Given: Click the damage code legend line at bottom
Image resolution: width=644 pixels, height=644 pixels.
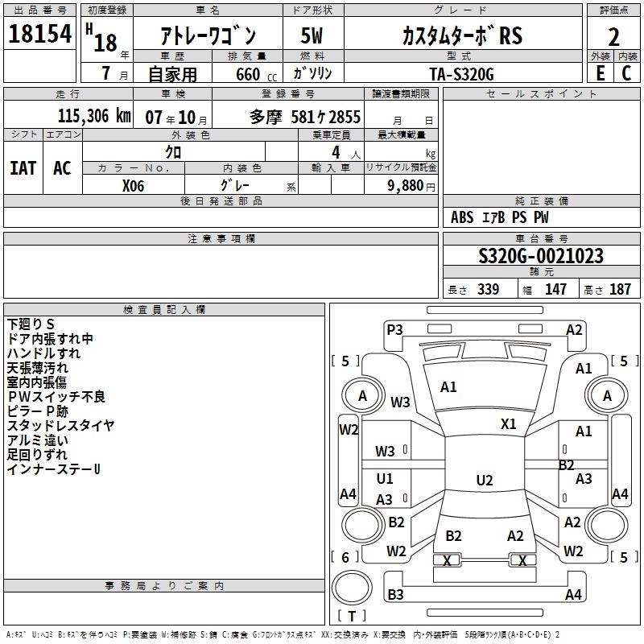Looking at the screenshot, I should [x=283, y=634].
